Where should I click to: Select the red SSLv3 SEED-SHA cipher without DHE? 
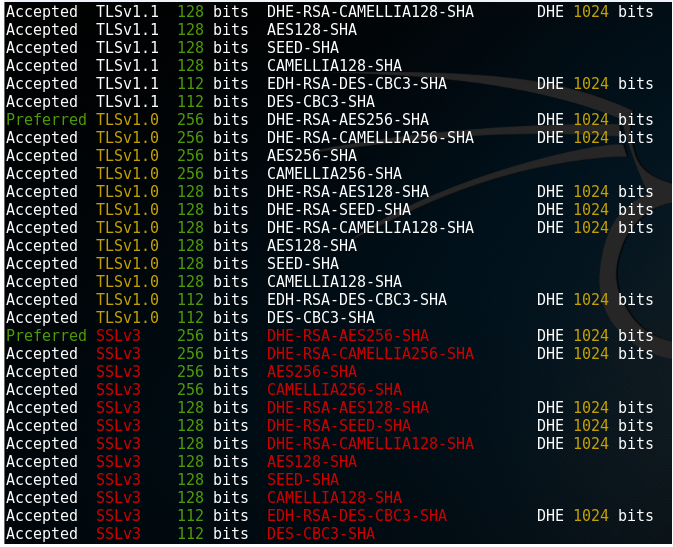click(x=303, y=480)
